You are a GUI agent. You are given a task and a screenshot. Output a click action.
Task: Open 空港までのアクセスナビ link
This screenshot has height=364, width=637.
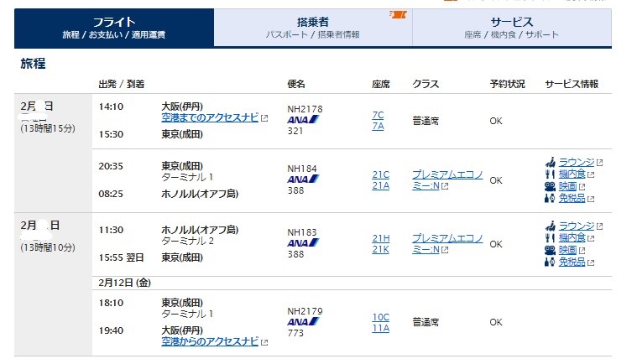pyautogui.click(x=210, y=117)
